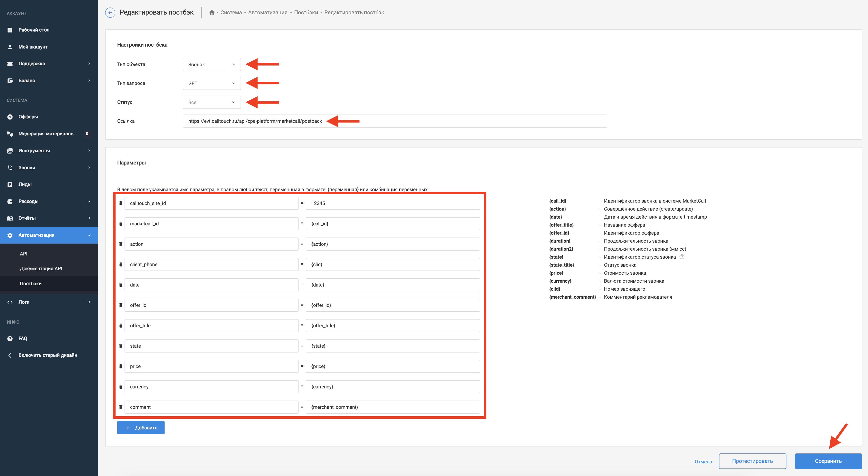This screenshot has width=868, height=476.
Task: Click the Сохранить button
Action: (828, 461)
